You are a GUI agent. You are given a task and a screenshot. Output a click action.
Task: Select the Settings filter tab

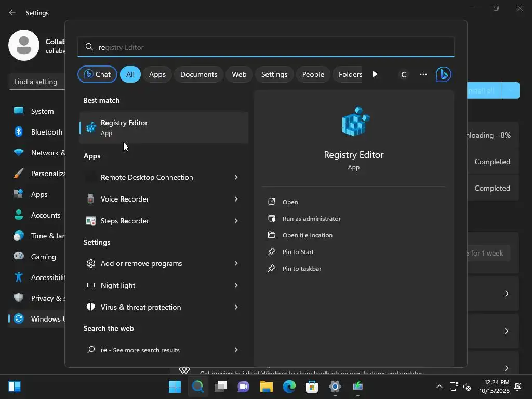pyautogui.click(x=274, y=74)
